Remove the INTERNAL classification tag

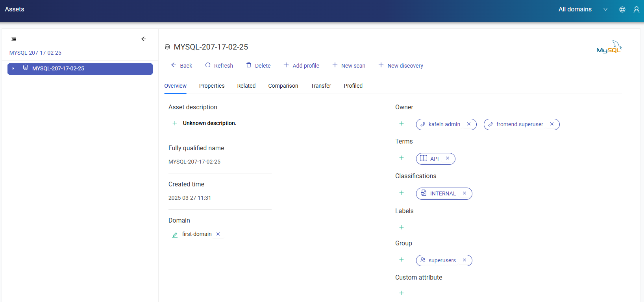tap(464, 193)
